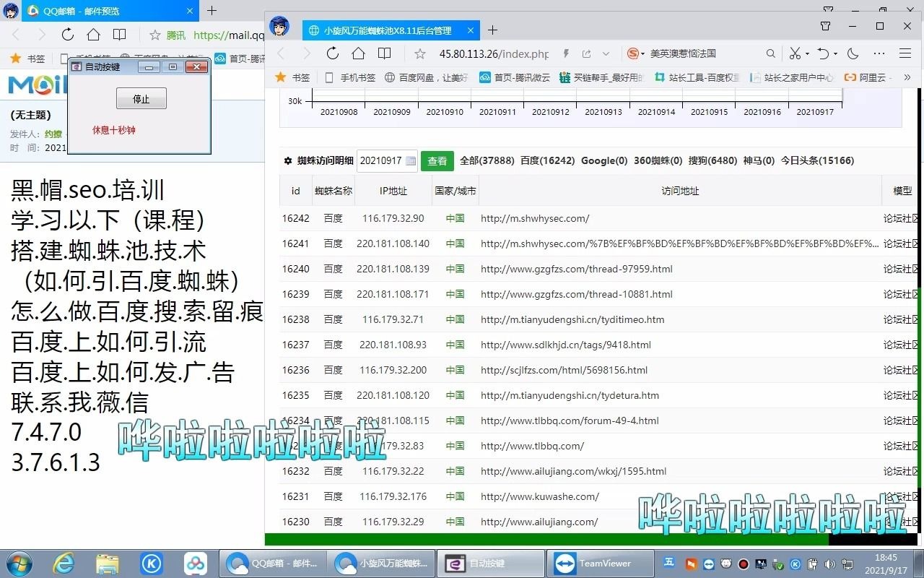The image size is (924, 578).
Task: Expand bookmarks overflow chevron
Action: coord(907,77)
